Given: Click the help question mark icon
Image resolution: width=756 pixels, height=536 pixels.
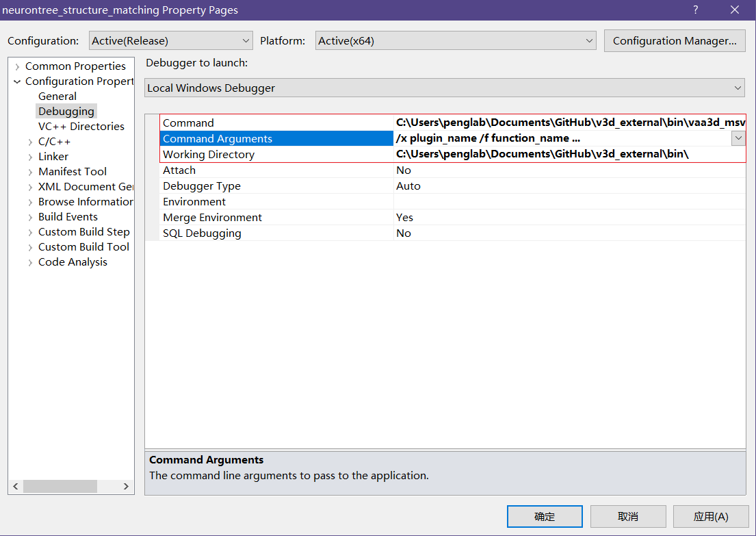Looking at the screenshot, I should coord(696,10).
